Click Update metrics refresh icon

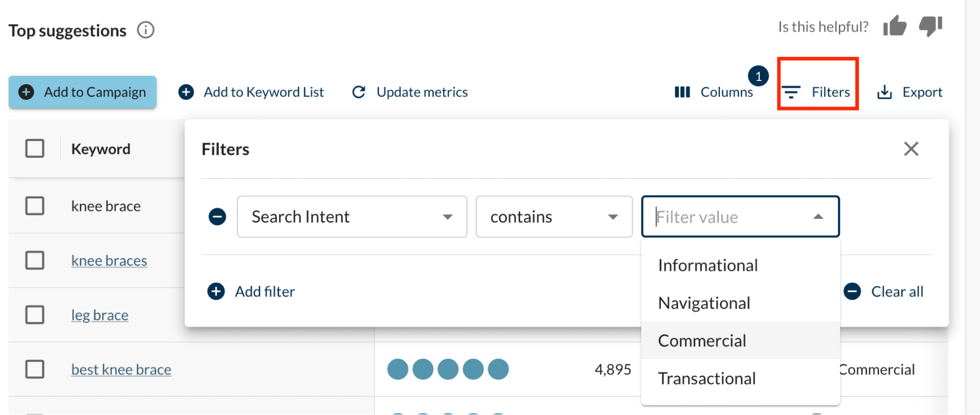[359, 92]
